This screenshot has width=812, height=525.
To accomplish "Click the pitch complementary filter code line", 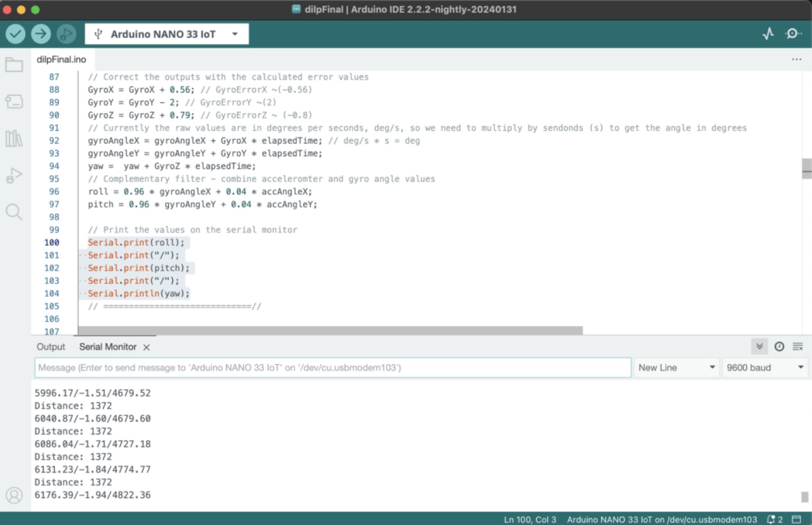I will click(x=202, y=205).
